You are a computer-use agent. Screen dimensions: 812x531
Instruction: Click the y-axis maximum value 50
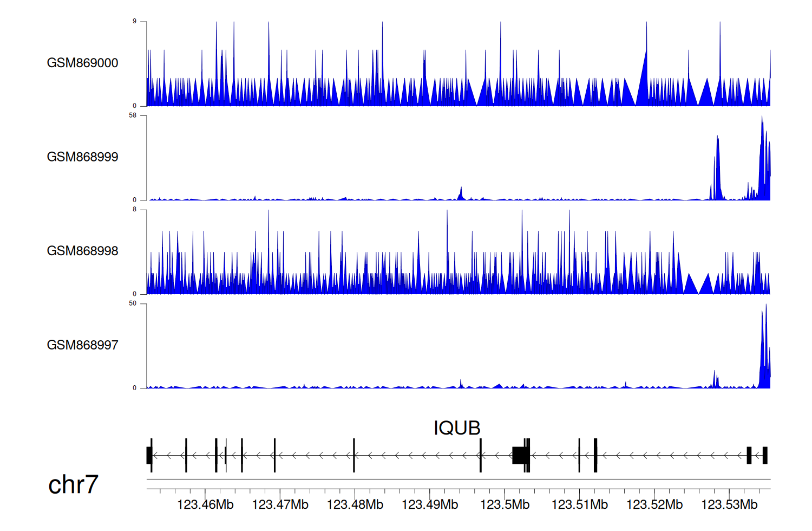coord(133,303)
